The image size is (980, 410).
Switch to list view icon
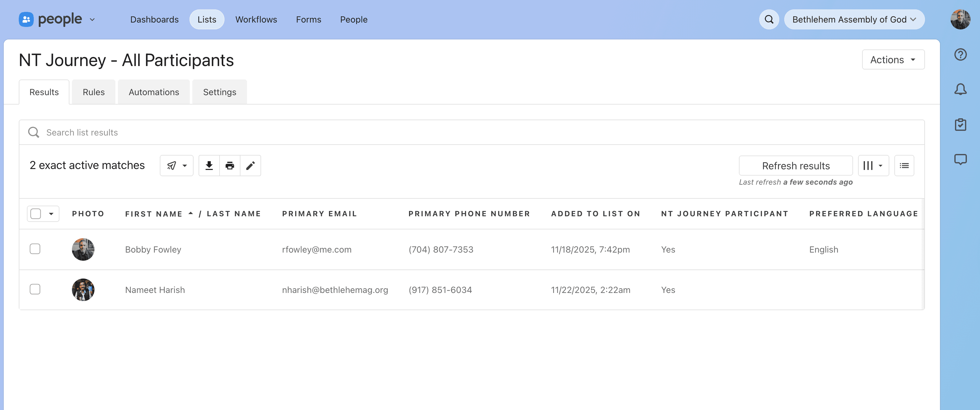(904, 166)
